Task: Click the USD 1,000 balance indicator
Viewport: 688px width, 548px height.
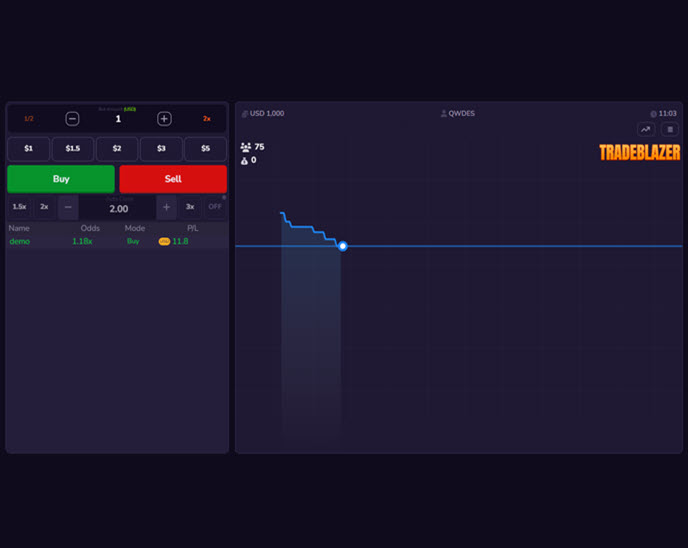Action: point(263,114)
